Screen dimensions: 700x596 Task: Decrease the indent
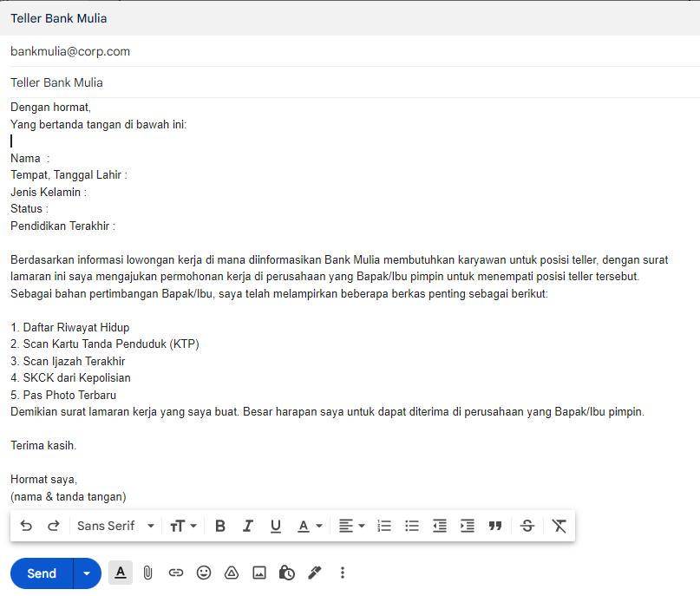[x=440, y=526]
